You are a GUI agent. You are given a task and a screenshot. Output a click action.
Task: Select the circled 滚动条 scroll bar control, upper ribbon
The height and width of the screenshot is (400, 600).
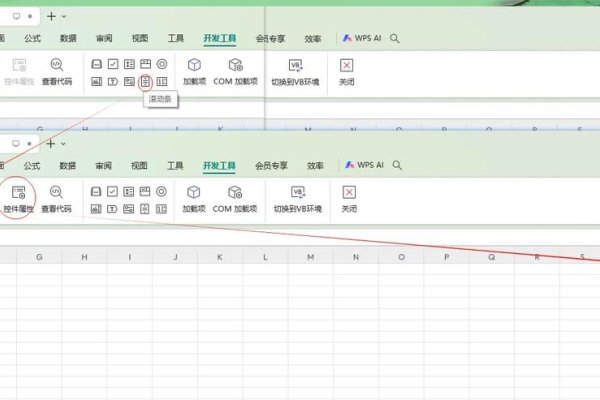[x=145, y=82]
